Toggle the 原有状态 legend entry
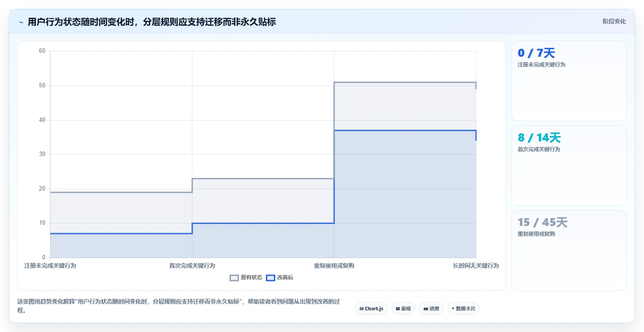The width and height of the screenshot is (644, 332). (x=246, y=278)
